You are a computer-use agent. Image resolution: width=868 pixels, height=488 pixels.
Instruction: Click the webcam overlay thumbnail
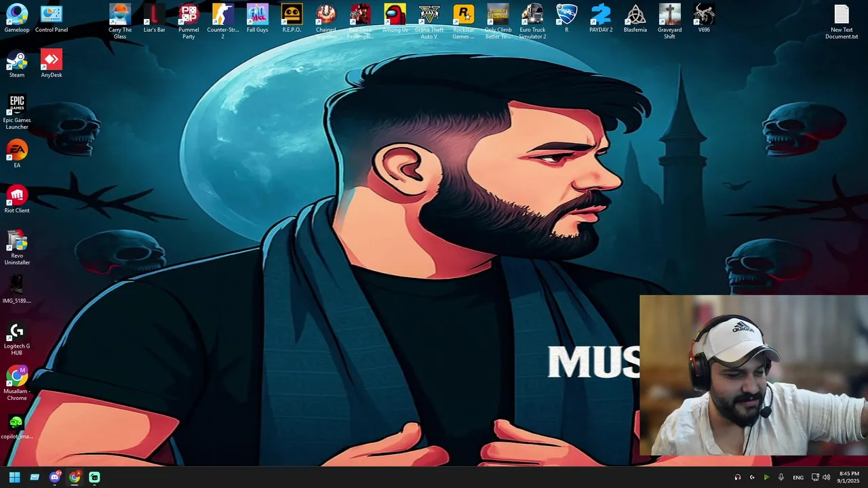[753, 375]
